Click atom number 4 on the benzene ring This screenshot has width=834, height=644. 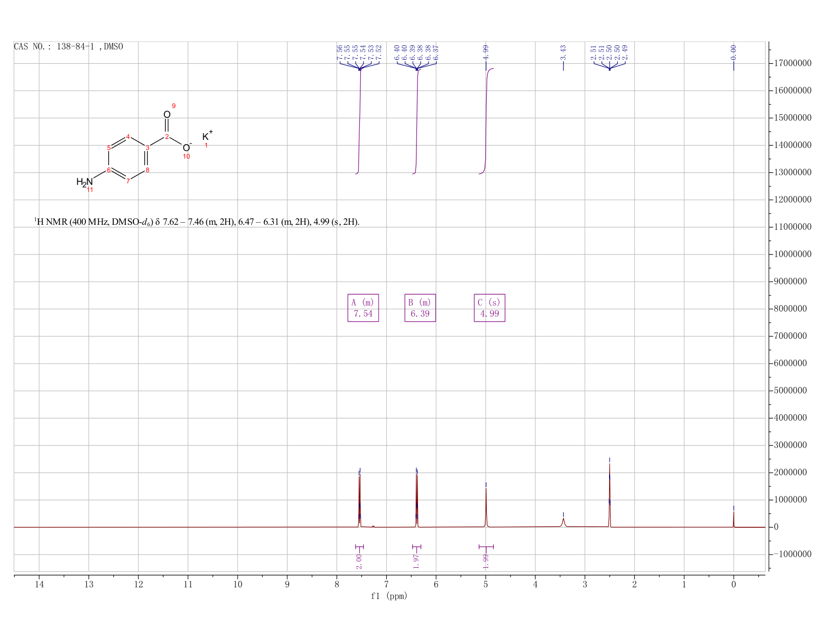coord(128,137)
